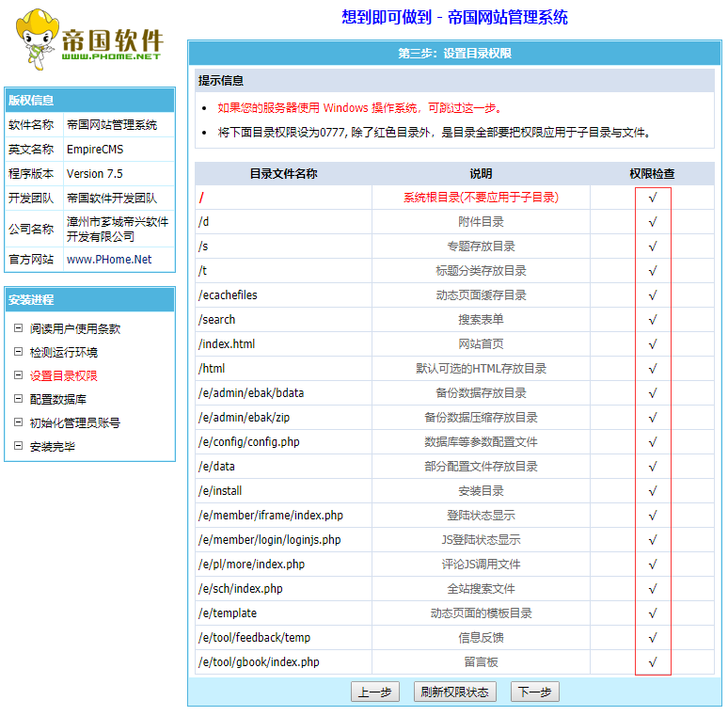Viewport: 728px width, 716px height.
Task: Click box icon beside 安装完毕
Action: 18,446
